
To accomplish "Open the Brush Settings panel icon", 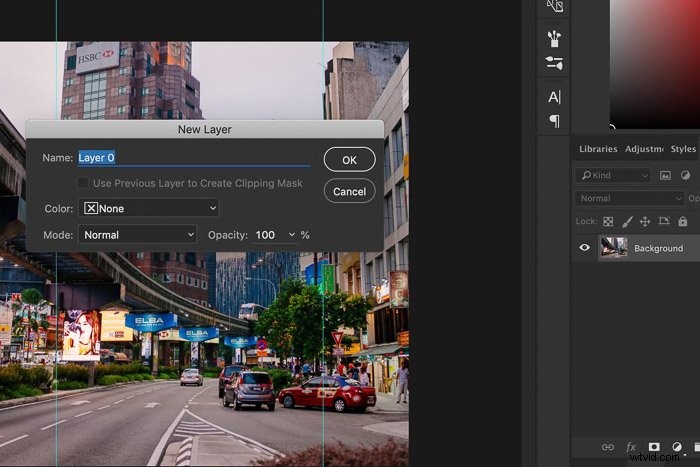I will point(554,38).
